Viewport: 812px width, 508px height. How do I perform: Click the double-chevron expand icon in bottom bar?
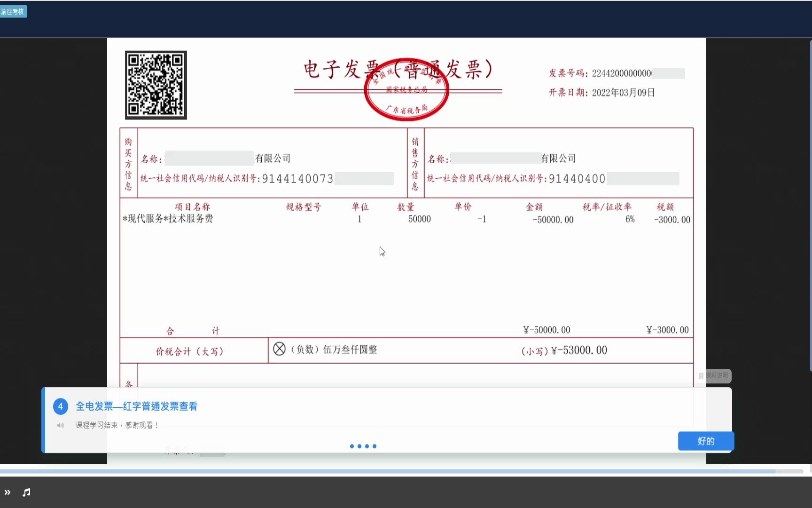[x=8, y=492]
